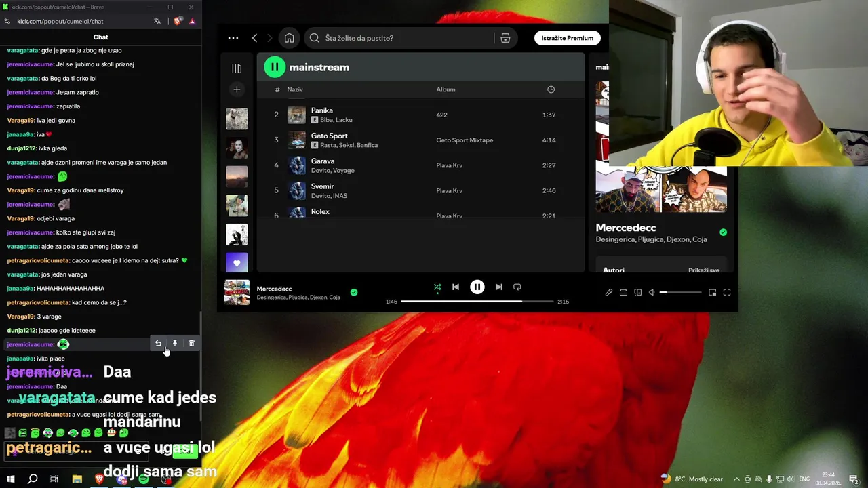Reply to jeremicivacume's hovered chat message
The width and height of the screenshot is (868, 488).
coord(158,344)
